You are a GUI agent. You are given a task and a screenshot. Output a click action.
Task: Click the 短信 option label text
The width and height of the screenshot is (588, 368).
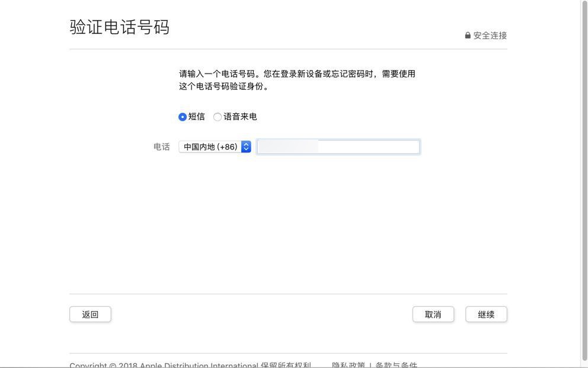click(x=197, y=117)
